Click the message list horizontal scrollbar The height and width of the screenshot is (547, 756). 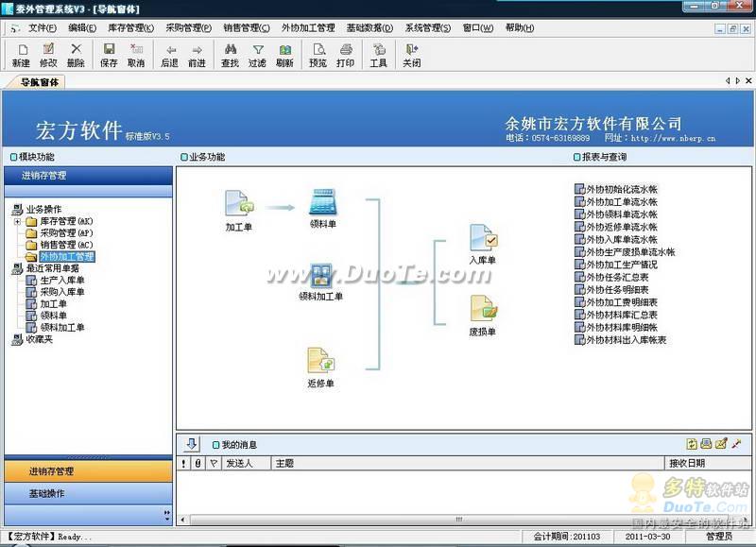coord(463,520)
